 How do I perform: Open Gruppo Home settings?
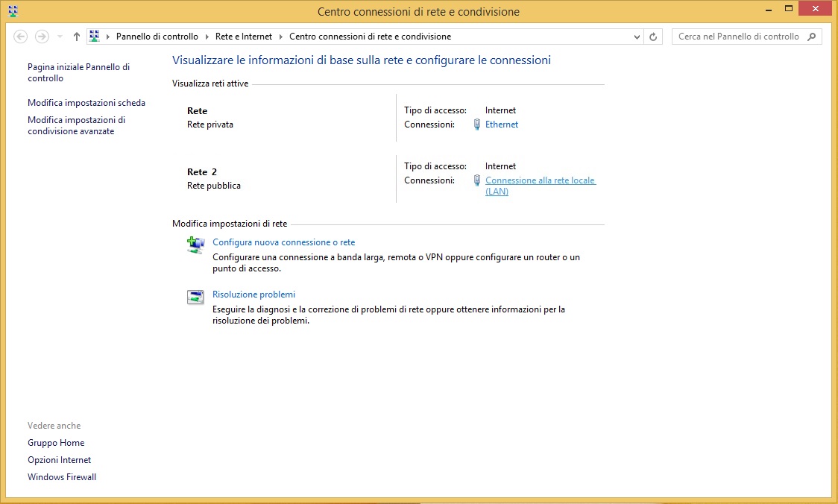(x=56, y=442)
